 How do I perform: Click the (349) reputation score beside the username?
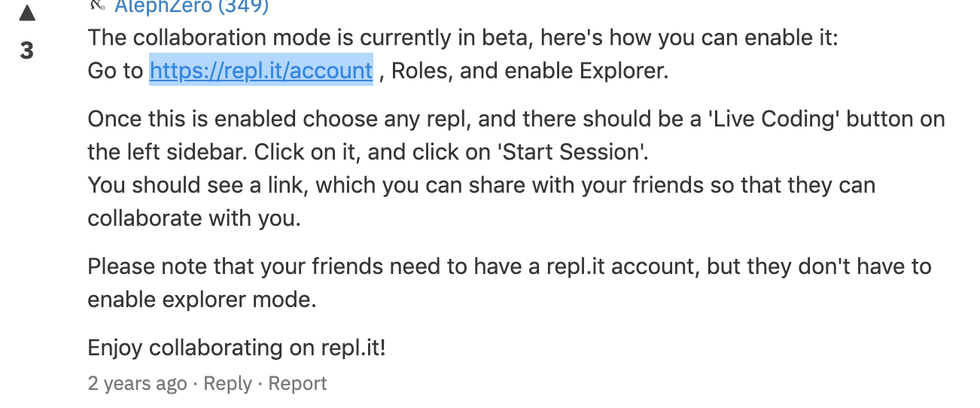[x=243, y=7]
